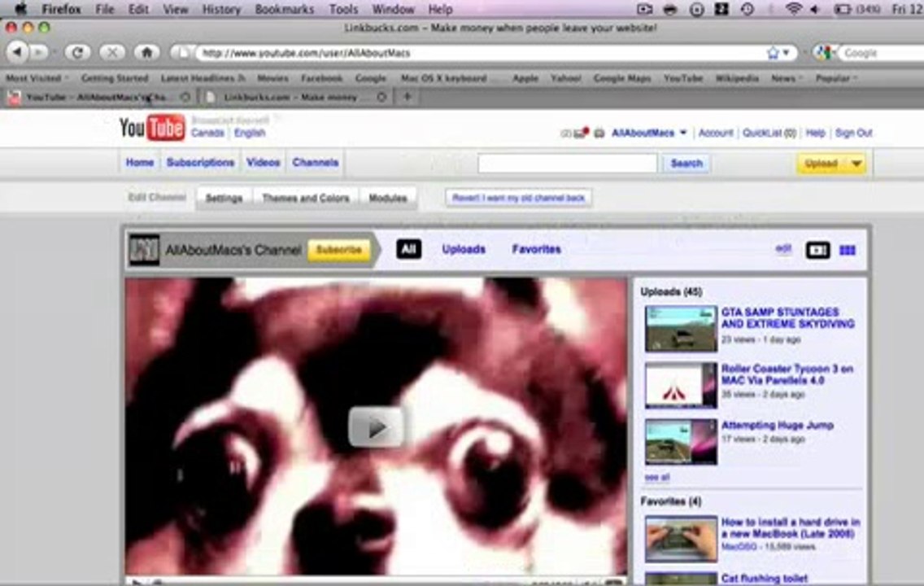The width and height of the screenshot is (924, 586).
Task: Bookmark this page with the star icon
Action: coord(773,53)
